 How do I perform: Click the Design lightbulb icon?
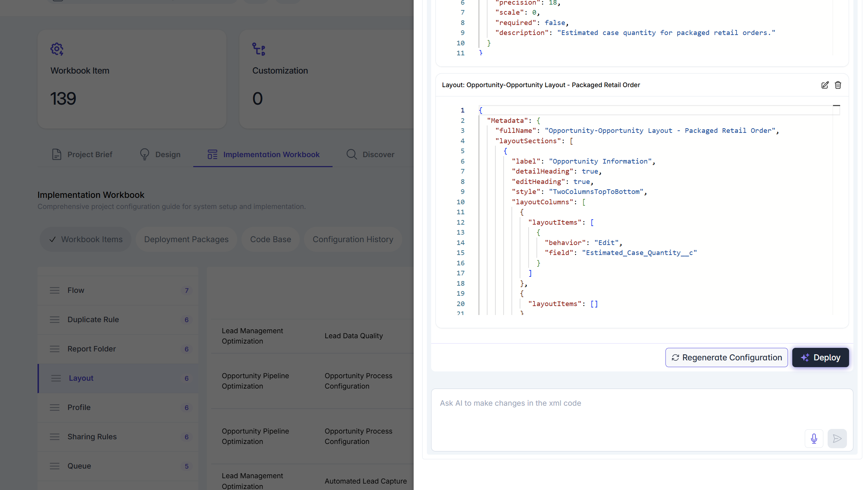pyautogui.click(x=144, y=154)
